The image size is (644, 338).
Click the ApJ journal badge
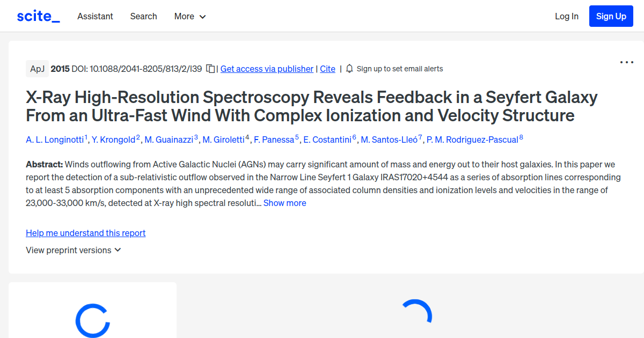(x=37, y=69)
